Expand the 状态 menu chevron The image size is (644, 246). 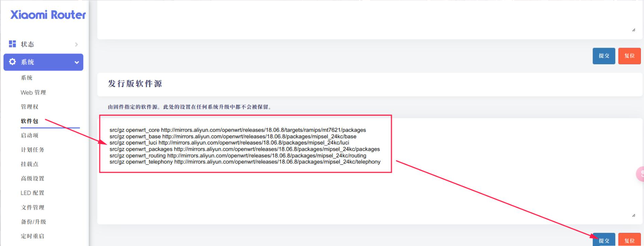[x=76, y=44]
